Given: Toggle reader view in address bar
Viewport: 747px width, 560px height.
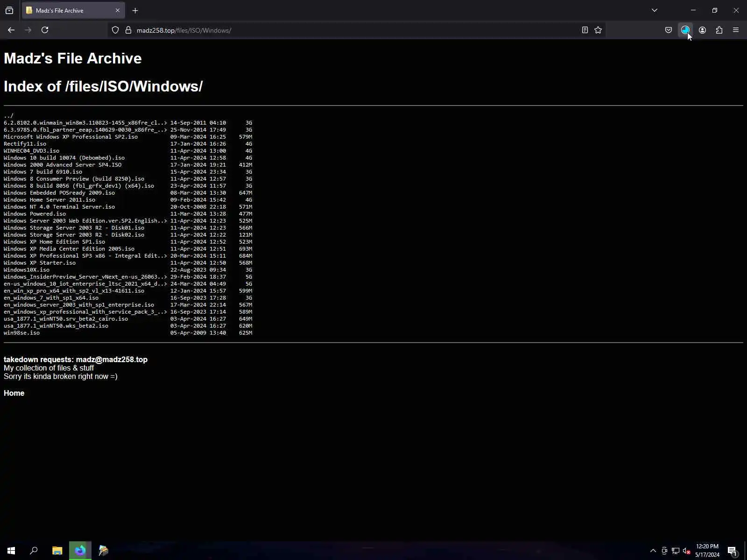Looking at the screenshot, I should [x=585, y=30].
